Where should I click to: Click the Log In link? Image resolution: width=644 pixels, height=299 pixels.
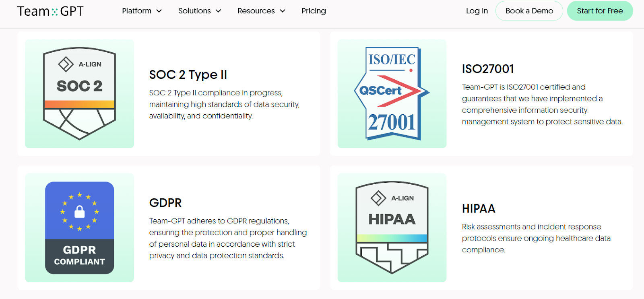(x=477, y=11)
